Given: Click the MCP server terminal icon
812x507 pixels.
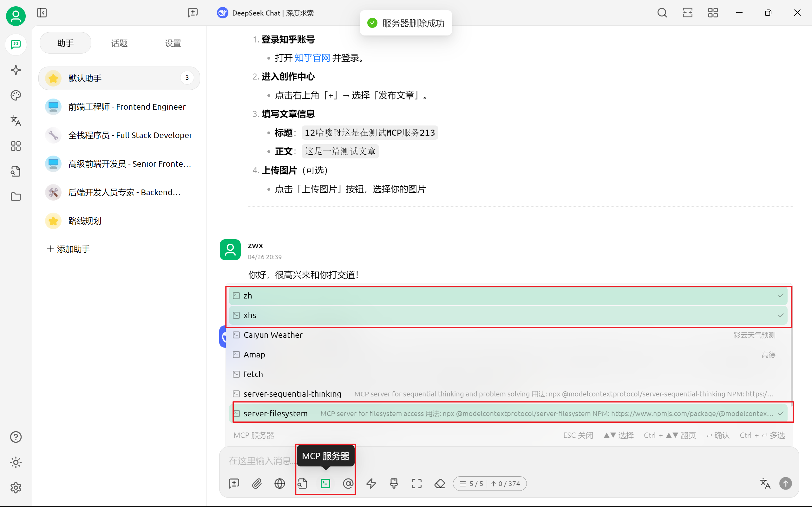Looking at the screenshot, I should pyautogui.click(x=325, y=483).
